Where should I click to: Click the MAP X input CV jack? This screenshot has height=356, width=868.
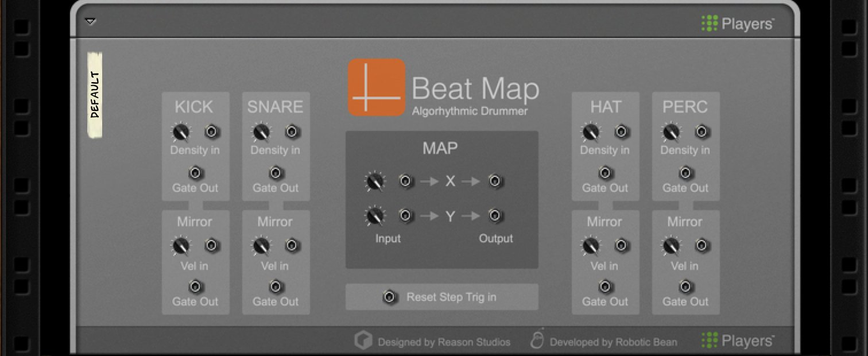point(406,181)
